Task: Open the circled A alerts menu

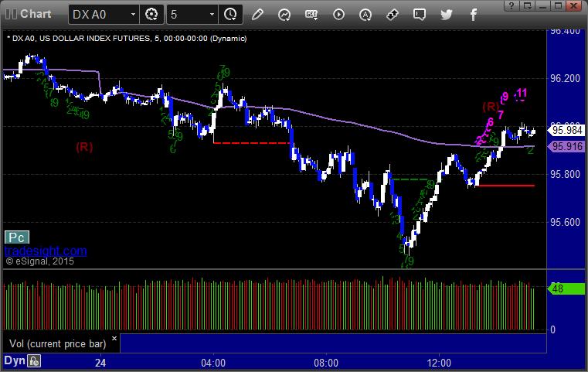Action: click(365, 15)
